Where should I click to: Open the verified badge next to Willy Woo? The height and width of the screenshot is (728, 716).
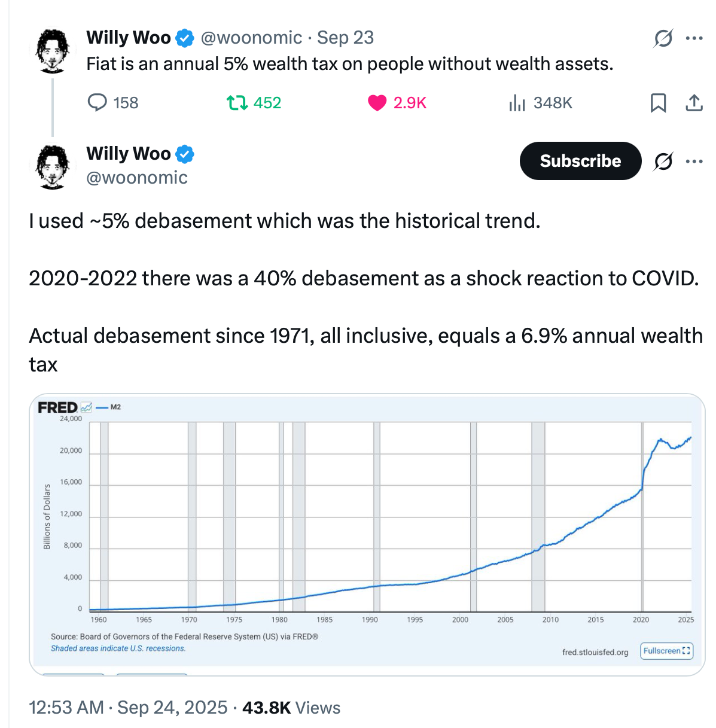(185, 37)
